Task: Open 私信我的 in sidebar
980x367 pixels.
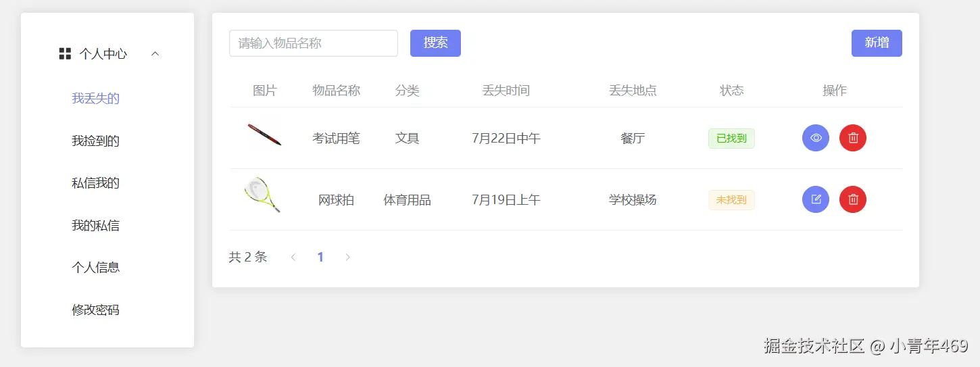Action: tap(96, 183)
